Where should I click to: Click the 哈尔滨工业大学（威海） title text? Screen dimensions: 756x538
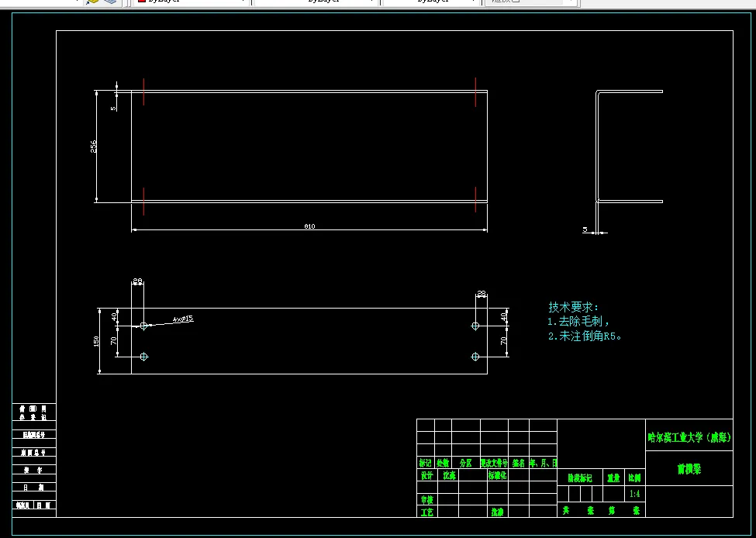point(689,437)
